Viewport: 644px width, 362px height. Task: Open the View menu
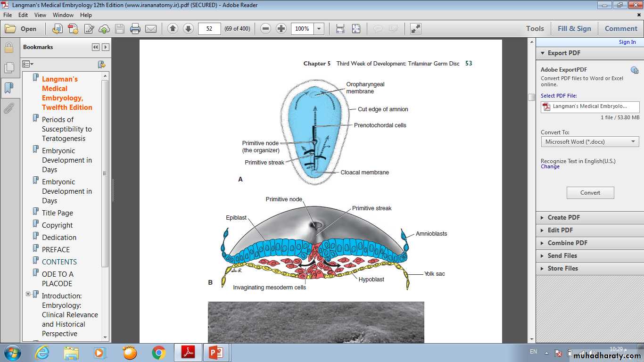[x=40, y=15]
